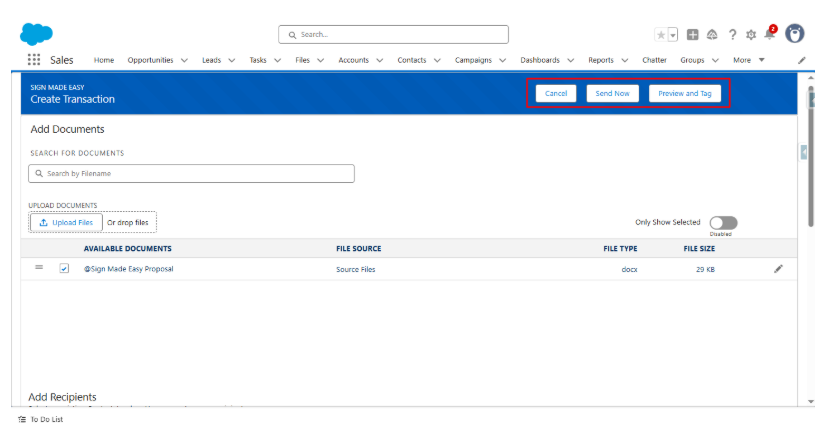Expand the Accounts tab dropdown
The width and height of the screenshot is (839, 438).
coord(379,60)
